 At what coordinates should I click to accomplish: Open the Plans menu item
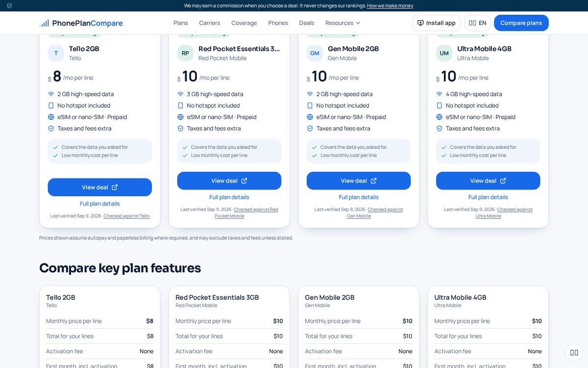[181, 23]
